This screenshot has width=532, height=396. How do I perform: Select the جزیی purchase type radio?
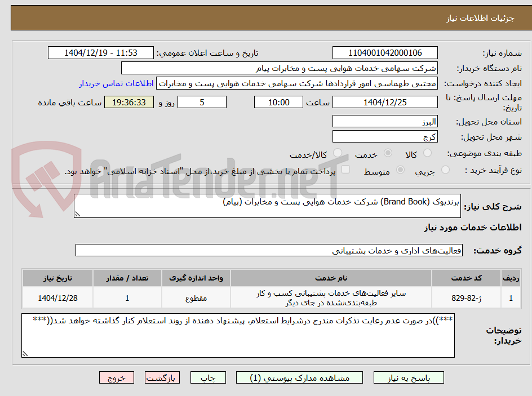pyautogui.click(x=445, y=170)
